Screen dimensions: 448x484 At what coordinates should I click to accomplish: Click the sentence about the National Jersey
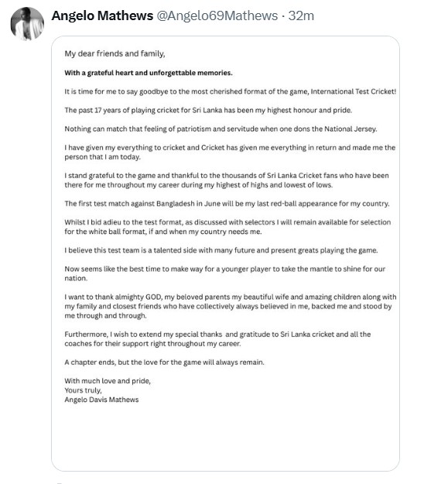[x=221, y=129]
